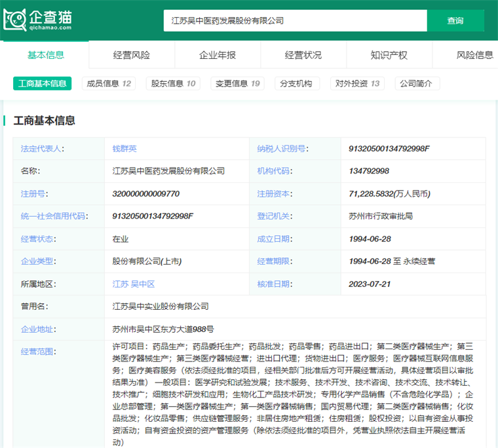Click the 纳税人识别号 label link
This screenshot has height=448, width=498.
click(x=281, y=149)
